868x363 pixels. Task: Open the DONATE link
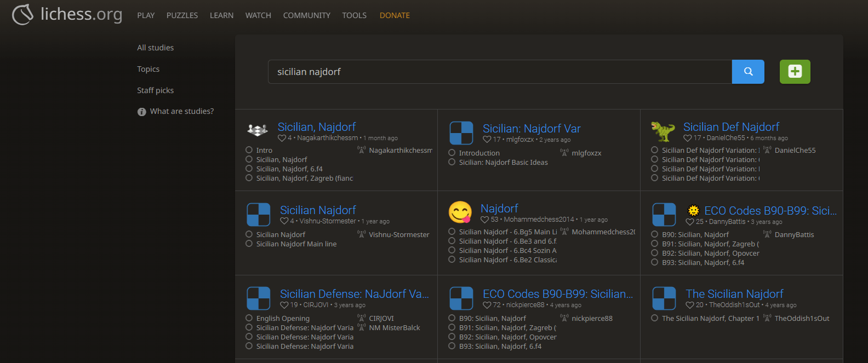(395, 15)
